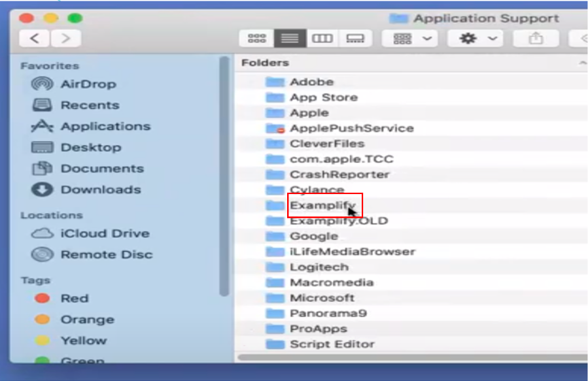Screen dimensions: 588x381
Task: Select the iLifeMediaBrowser folder
Action: pyautogui.click(x=341, y=252)
